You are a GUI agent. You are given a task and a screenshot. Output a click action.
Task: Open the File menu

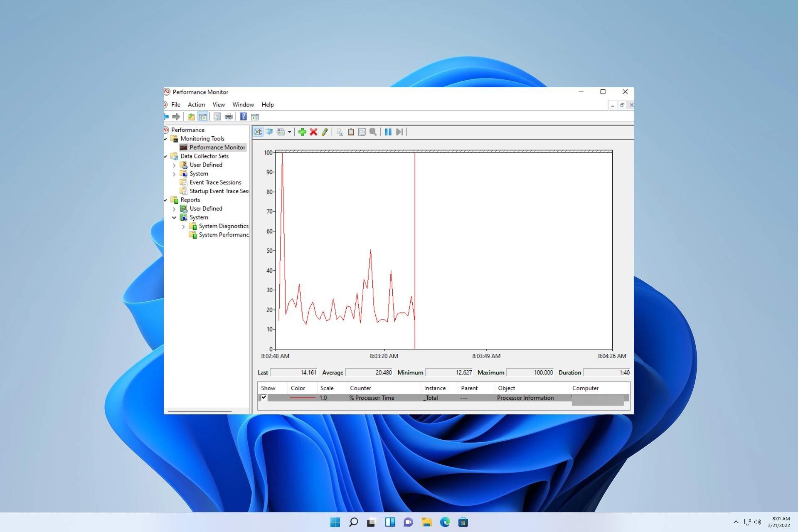click(176, 105)
